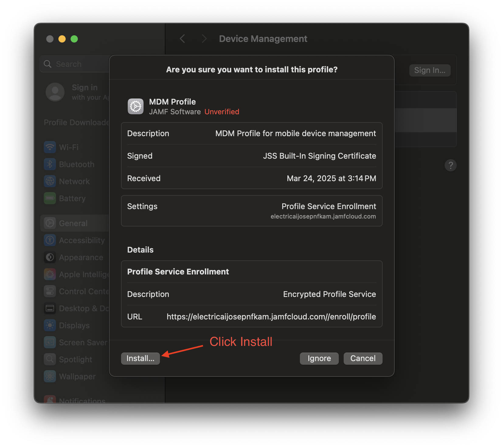The height and width of the screenshot is (448, 503).
Task: Click the MDM Profile title text
Action: 172,102
